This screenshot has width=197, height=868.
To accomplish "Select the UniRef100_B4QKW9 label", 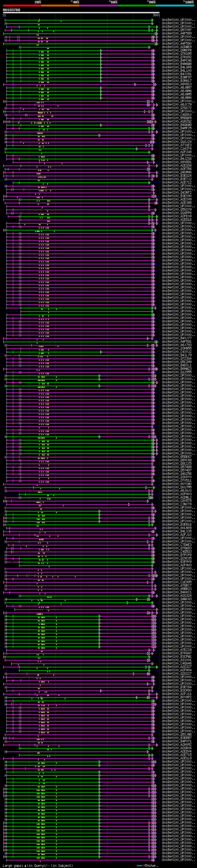I will click(x=177, y=125).
